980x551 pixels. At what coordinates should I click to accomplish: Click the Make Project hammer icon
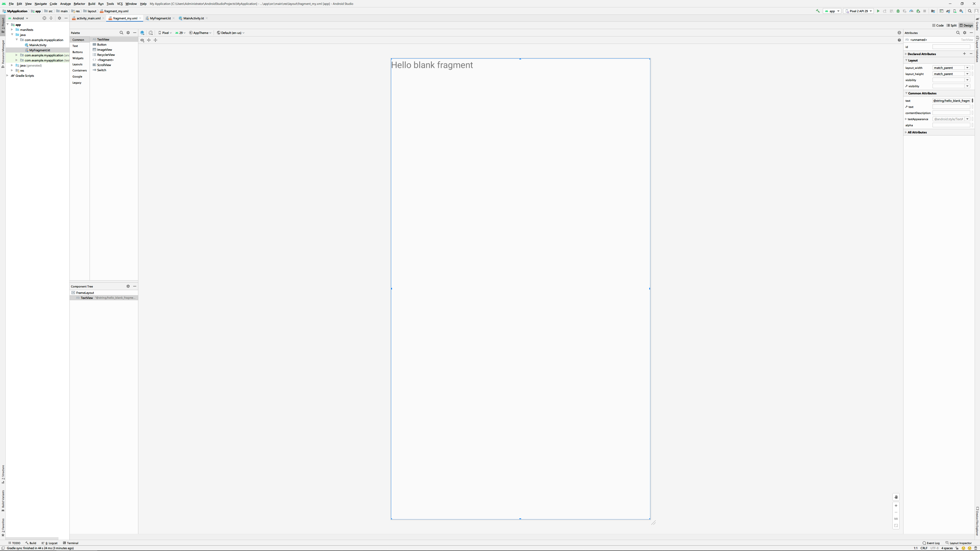(818, 11)
